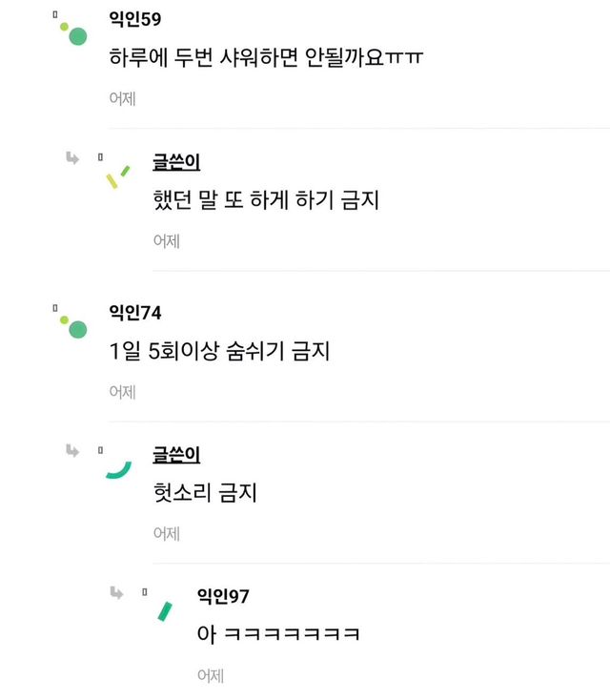Image resolution: width=610 pixels, height=700 pixels.
Task: Click the 어제 timestamp under 익인74's comment
Action: tap(122, 392)
